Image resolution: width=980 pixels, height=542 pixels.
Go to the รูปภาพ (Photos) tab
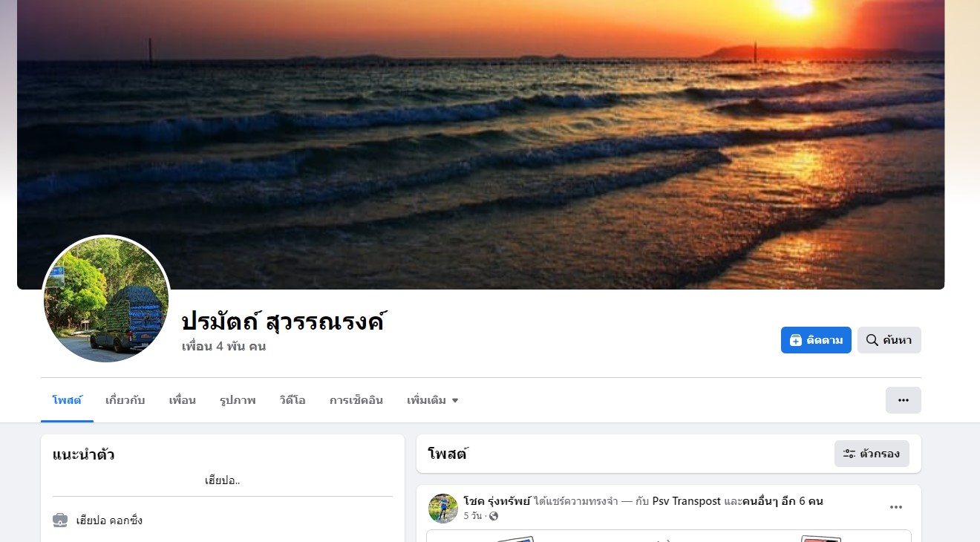238,400
